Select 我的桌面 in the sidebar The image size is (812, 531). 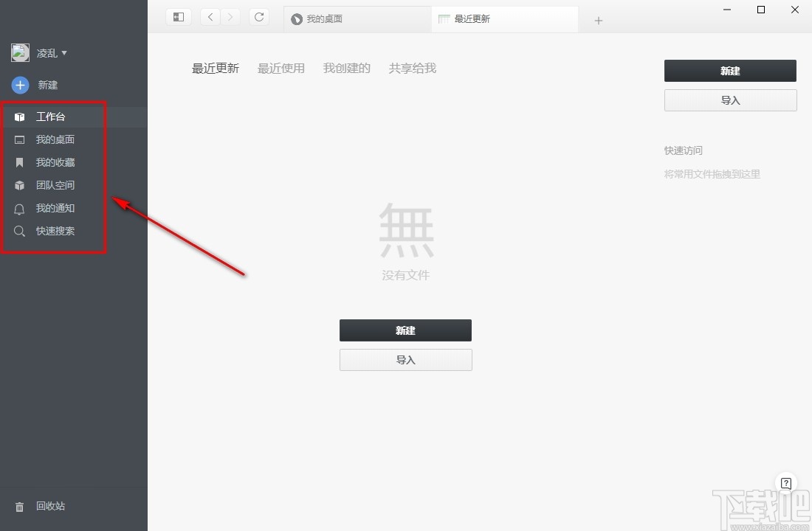[55, 139]
